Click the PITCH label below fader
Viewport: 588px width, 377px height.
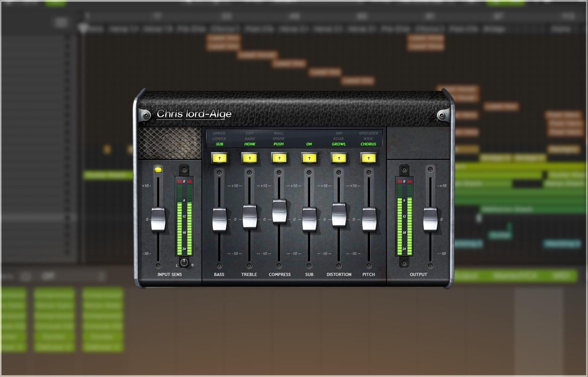369,274
